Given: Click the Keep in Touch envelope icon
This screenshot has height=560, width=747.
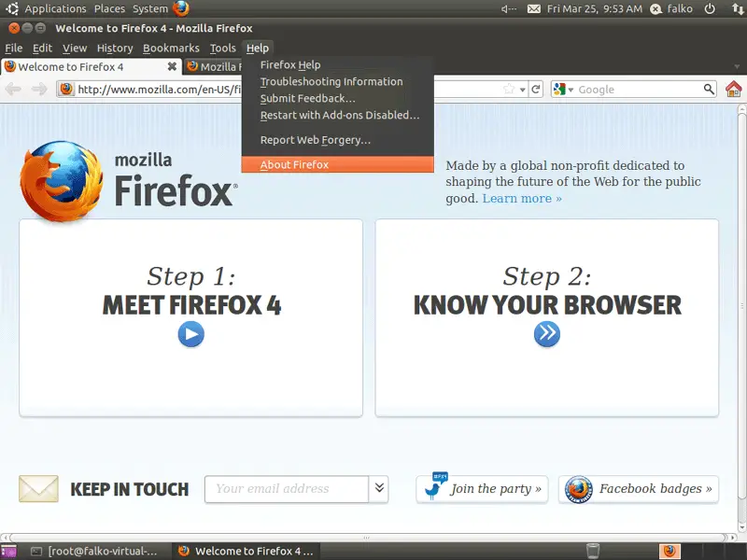Looking at the screenshot, I should [x=38, y=488].
